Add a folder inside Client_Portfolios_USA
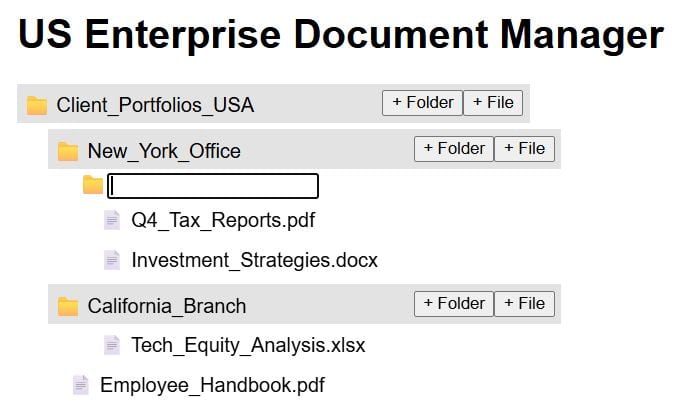This screenshot has height=417, width=676. click(x=423, y=102)
